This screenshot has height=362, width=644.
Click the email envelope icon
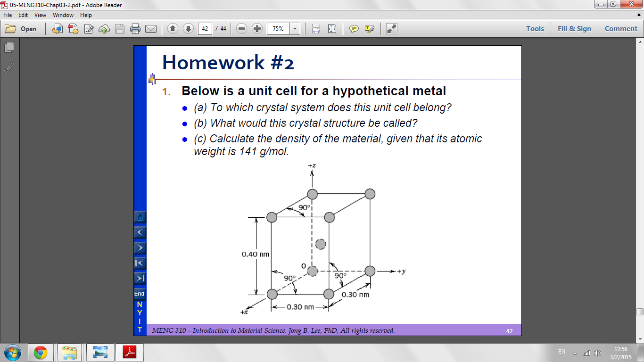pyautogui.click(x=151, y=29)
